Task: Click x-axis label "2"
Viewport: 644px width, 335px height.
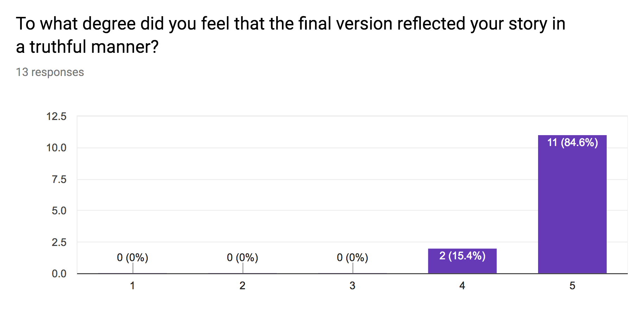Action: coord(242,286)
